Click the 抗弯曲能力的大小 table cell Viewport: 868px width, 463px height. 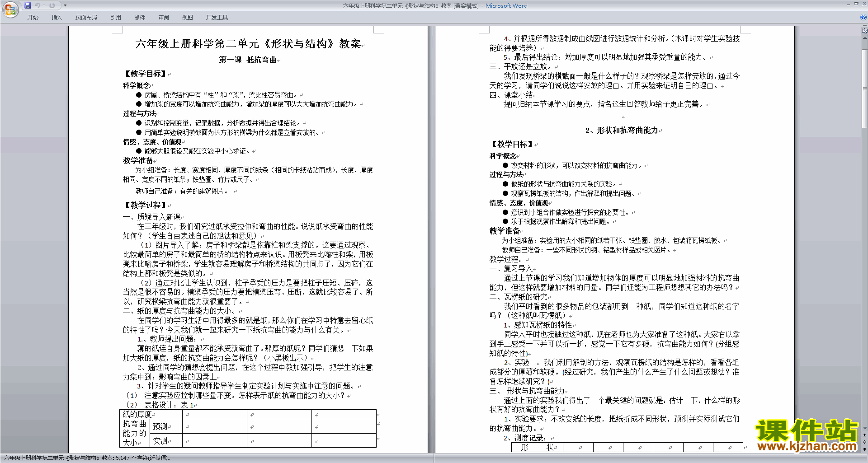click(x=135, y=433)
